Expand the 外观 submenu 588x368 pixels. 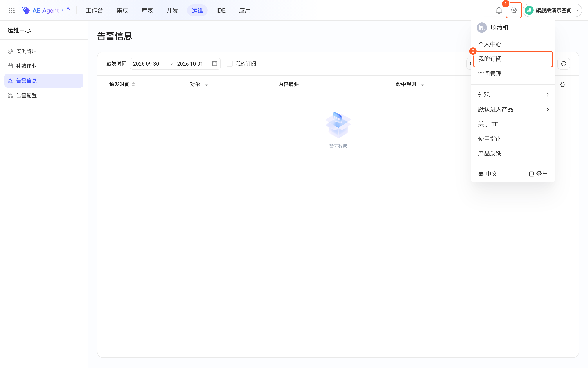[x=513, y=95]
